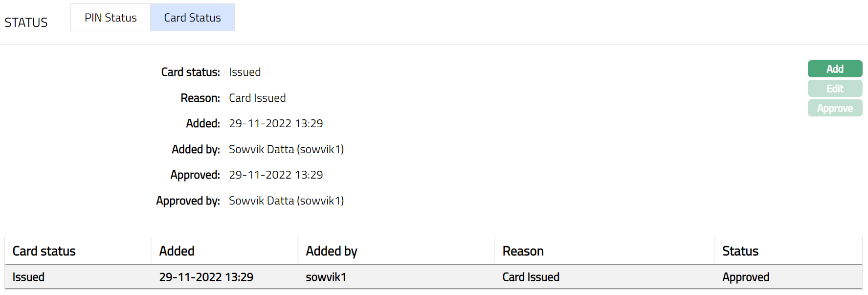Screen dimensions: 868x295
Task: Click the Status column header
Action: (740, 251)
